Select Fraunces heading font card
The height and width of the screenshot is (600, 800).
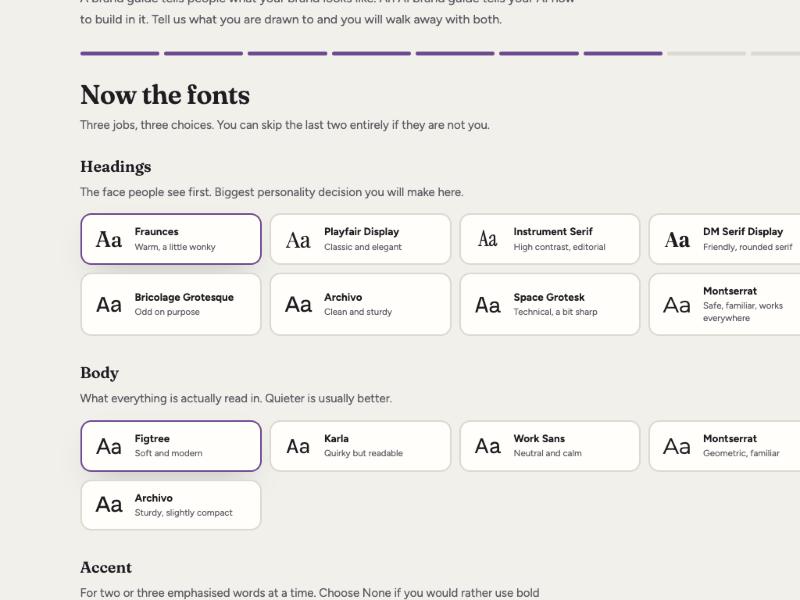coord(171,239)
